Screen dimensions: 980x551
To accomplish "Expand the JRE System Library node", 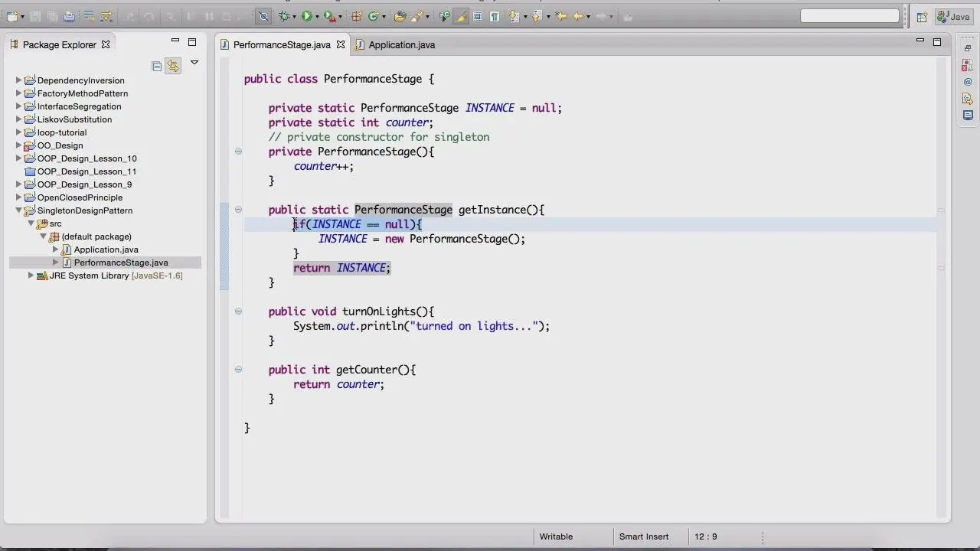I will click(x=31, y=275).
